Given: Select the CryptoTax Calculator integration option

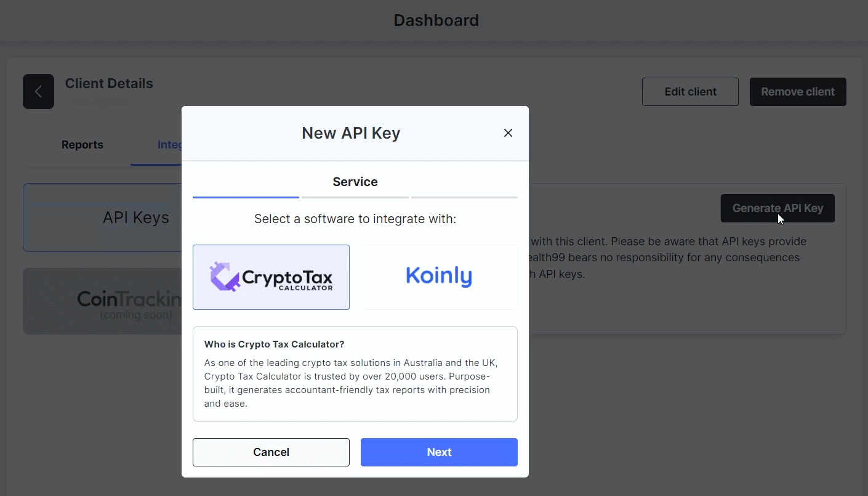Looking at the screenshot, I should tap(271, 277).
